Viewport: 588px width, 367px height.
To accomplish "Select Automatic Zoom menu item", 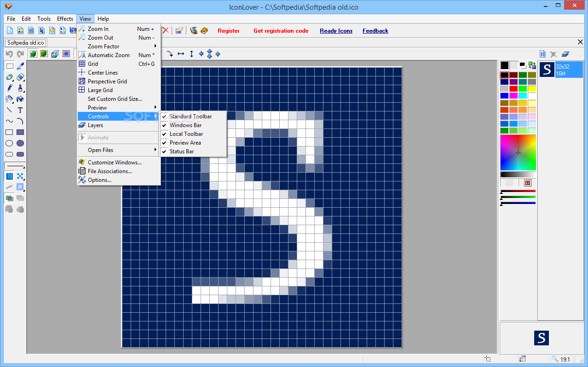I will pos(119,55).
